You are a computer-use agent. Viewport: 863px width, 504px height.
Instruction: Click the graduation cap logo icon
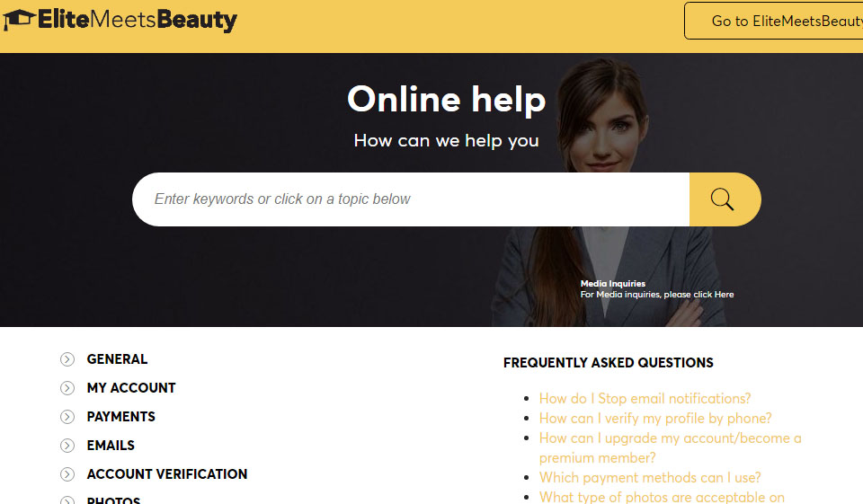tap(18, 20)
